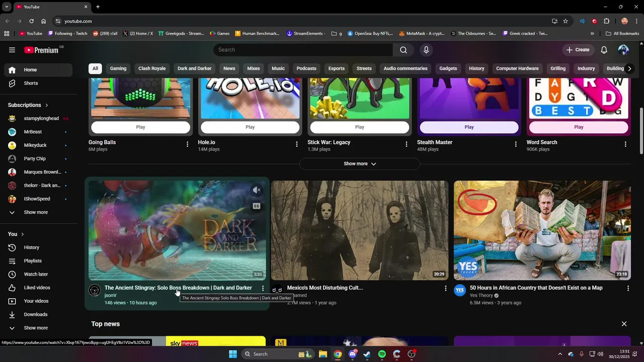
Task: Open File Explorer from the taskbar
Action: pyautogui.click(x=323, y=354)
